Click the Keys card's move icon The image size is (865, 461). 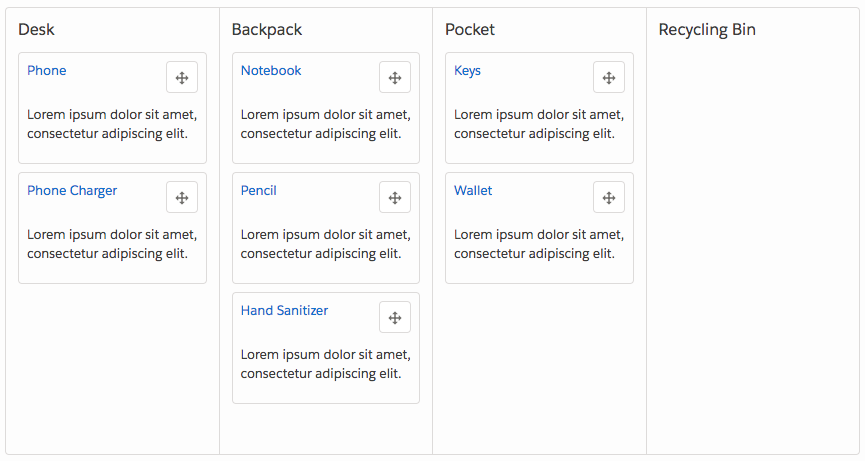coord(609,77)
